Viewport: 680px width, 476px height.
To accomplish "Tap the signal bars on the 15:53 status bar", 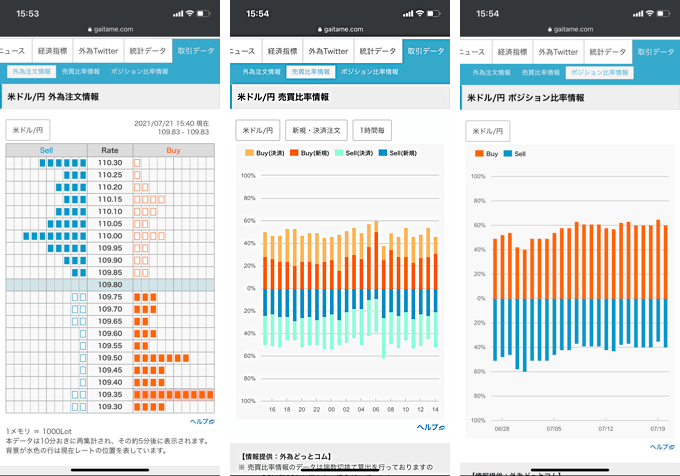I will pos(178,13).
